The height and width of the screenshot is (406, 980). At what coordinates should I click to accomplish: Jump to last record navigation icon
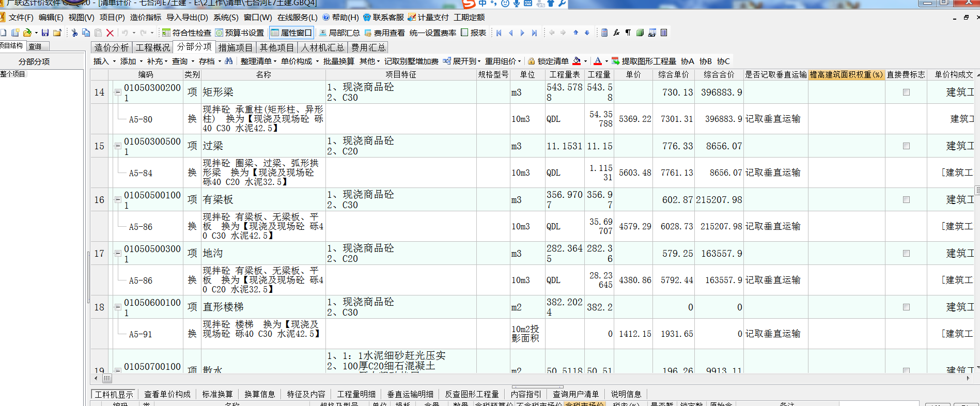pyautogui.click(x=534, y=33)
